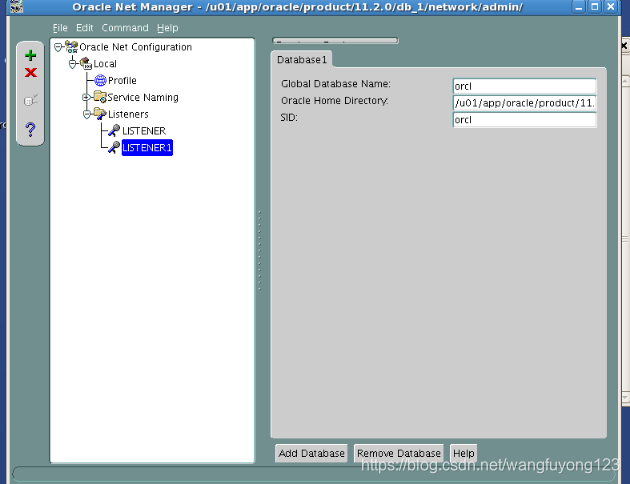Screen dimensions: 630x484
Task: Select Local label in the tree
Action: tap(105, 64)
